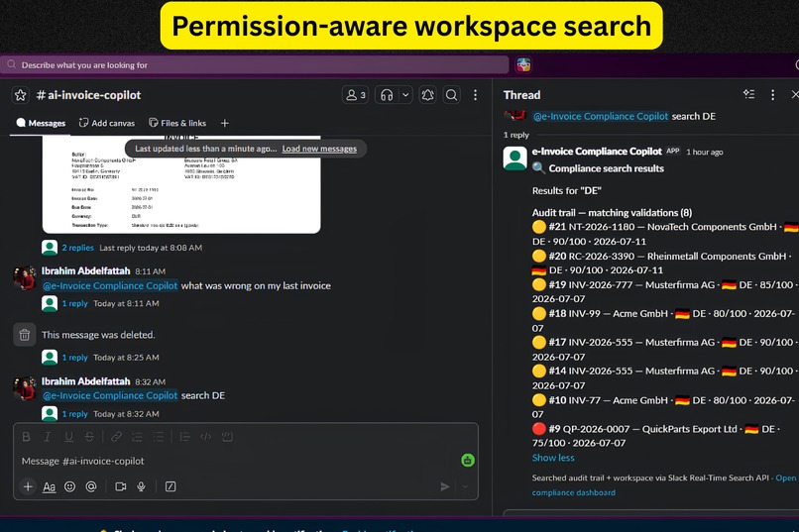The width and height of the screenshot is (799, 532).
Task: Collapse results with Show less
Action: [x=553, y=458]
